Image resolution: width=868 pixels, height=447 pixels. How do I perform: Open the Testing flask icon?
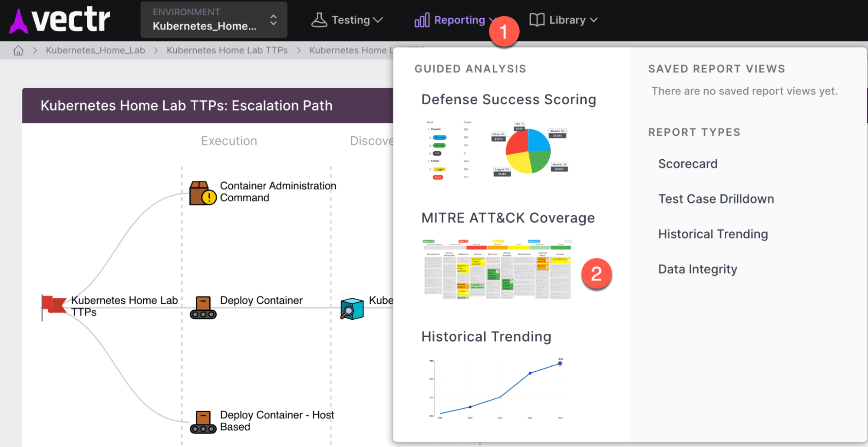[x=319, y=20]
